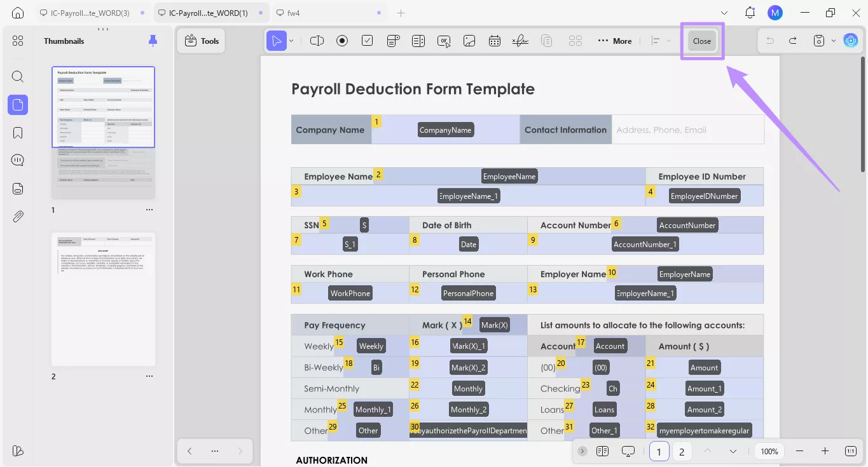Open the bookmarks panel in left sidebar
The height and width of the screenshot is (467, 868).
(x=18, y=133)
